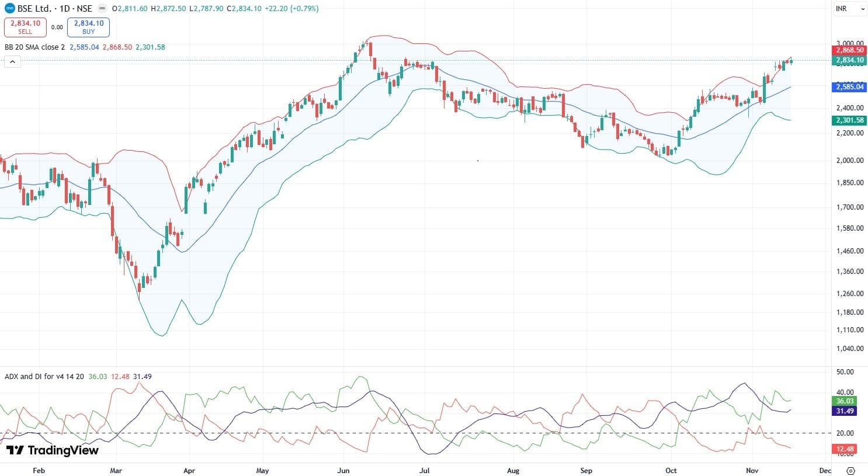Viewport: 868px width, 476px height.
Task: Open chart settings gear icon at bottom right
Action: [850, 470]
